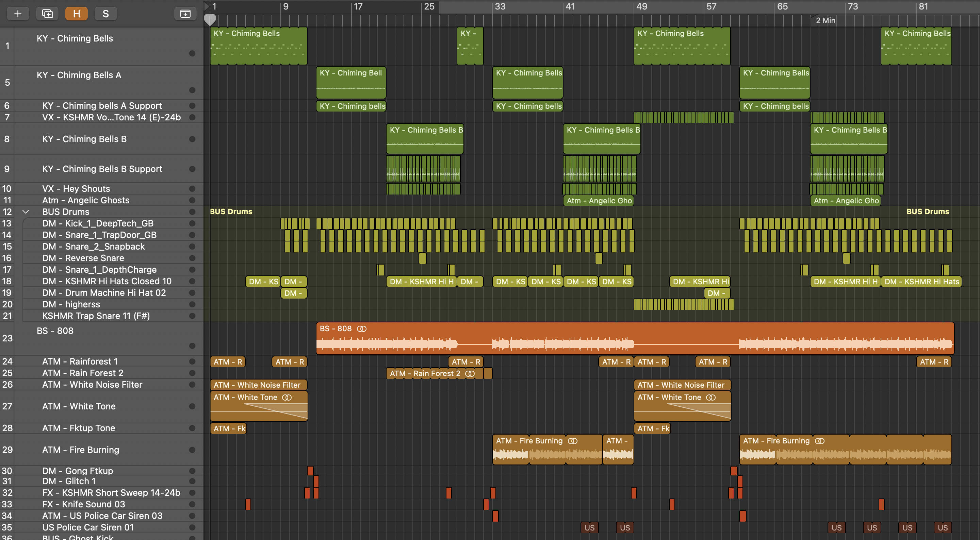This screenshot has width=980, height=540.
Task: Select first KY - Chiming Bells B region
Action: point(425,139)
